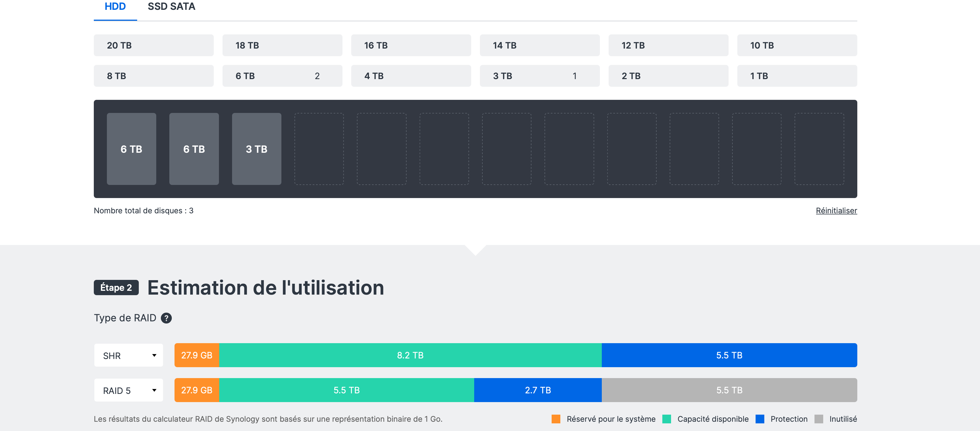Add an 18 TB drive
The height and width of the screenshot is (431, 980).
(282, 45)
